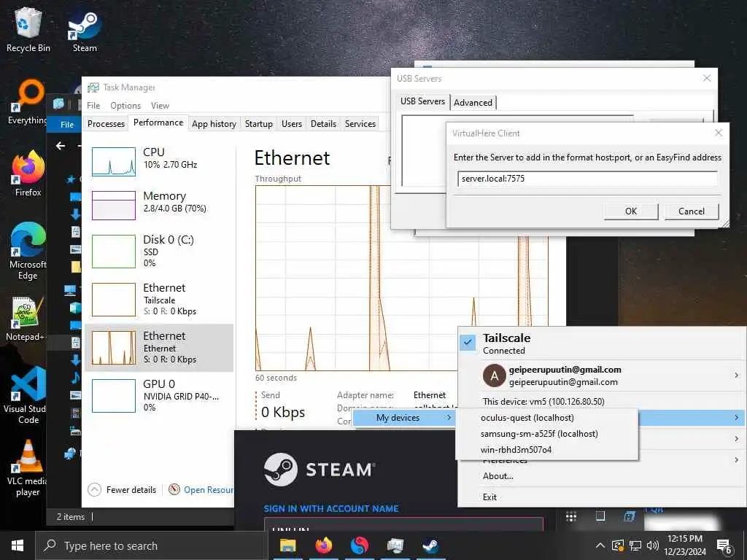Select the Tailscale Ethernet adapter entry
Image resolution: width=747 pixels, height=560 pixels.
159,299
